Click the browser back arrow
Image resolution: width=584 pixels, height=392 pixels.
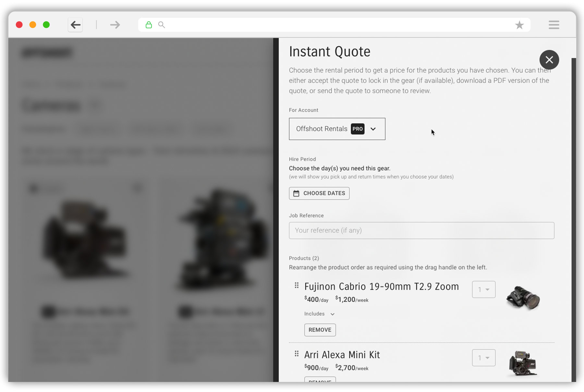75,25
